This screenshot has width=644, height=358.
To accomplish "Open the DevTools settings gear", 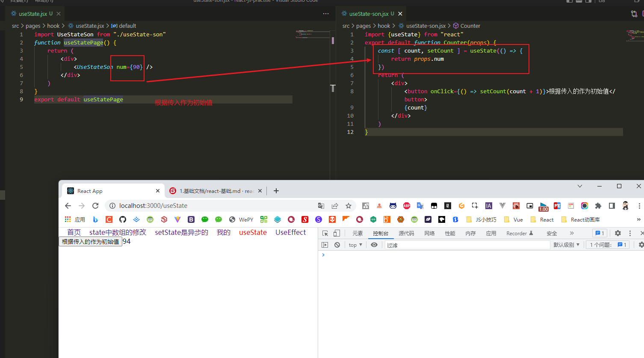I will point(618,233).
